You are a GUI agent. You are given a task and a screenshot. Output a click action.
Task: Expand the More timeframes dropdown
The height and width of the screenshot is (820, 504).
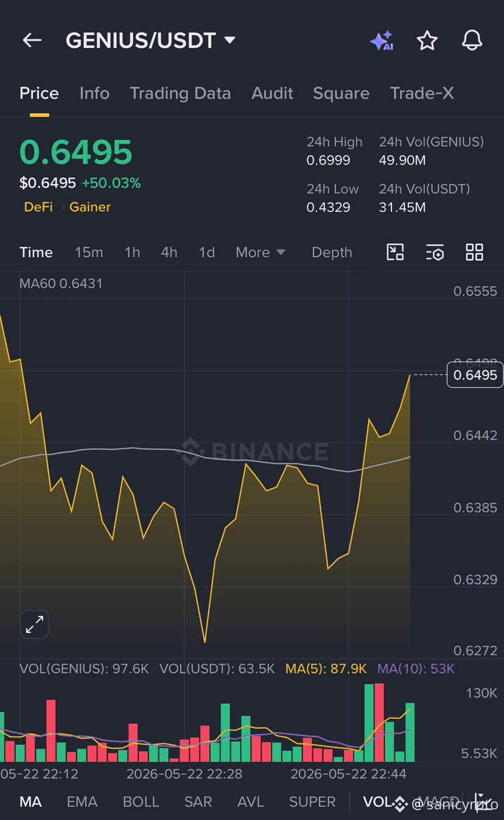coord(261,252)
